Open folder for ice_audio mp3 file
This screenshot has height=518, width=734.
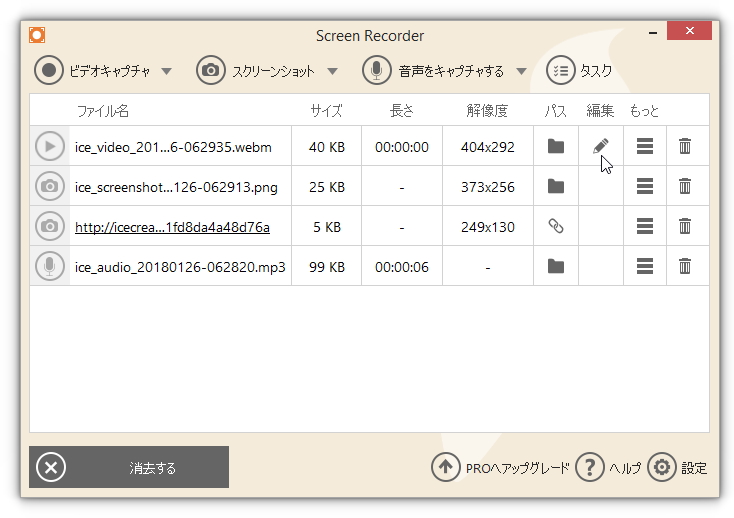pyautogui.click(x=556, y=267)
